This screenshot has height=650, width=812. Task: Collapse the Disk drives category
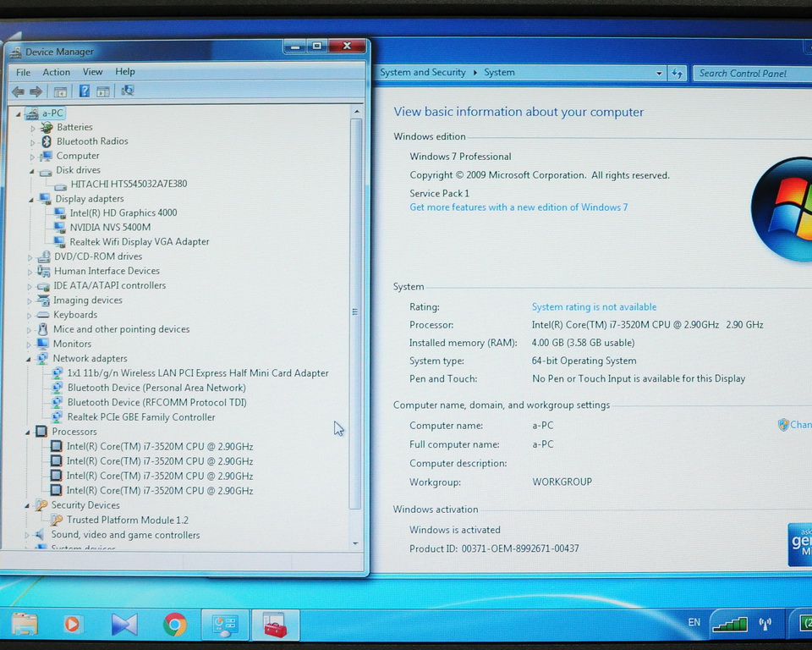[31, 170]
